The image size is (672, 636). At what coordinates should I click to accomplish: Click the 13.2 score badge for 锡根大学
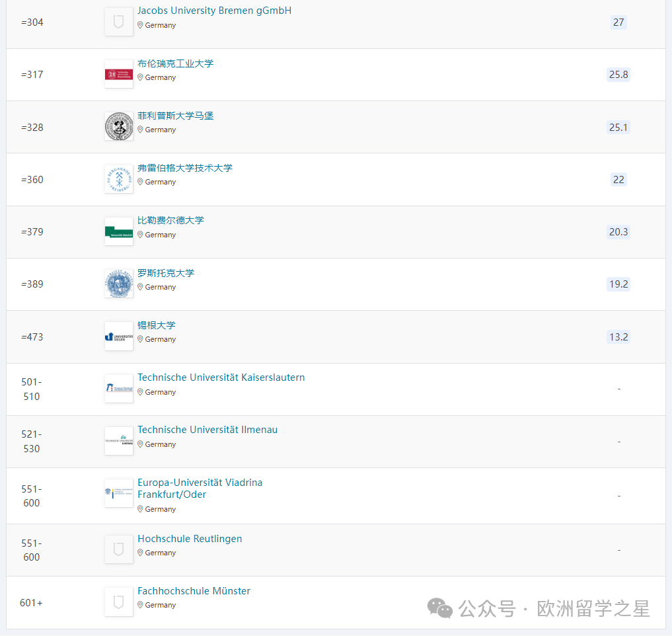click(x=618, y=337)
